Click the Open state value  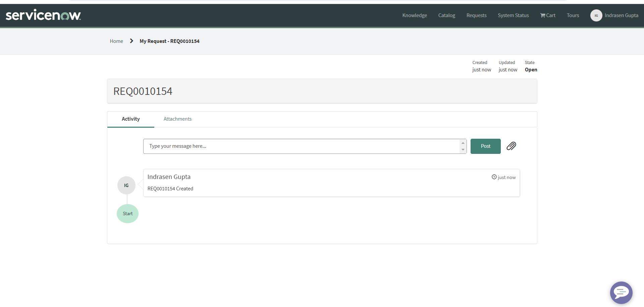pos(531,70)
